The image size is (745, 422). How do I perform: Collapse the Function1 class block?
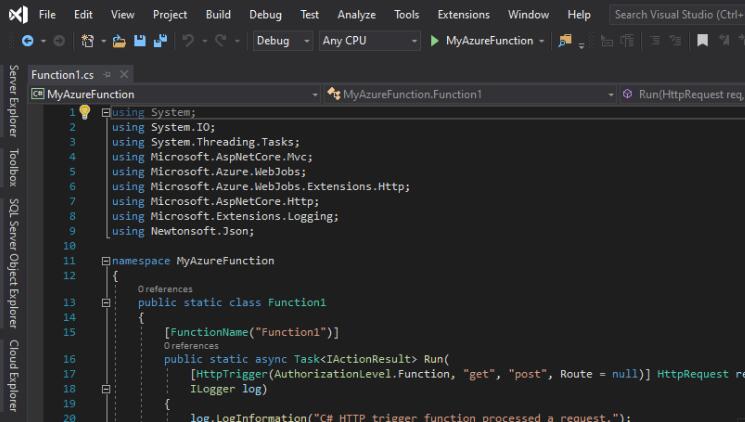point(106,303)
